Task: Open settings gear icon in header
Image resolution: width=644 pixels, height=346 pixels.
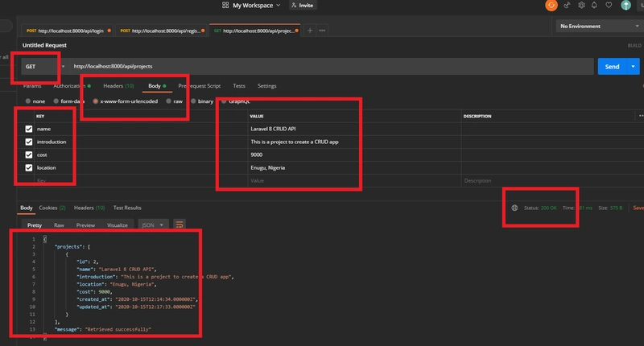Action: tap(581, 6)
